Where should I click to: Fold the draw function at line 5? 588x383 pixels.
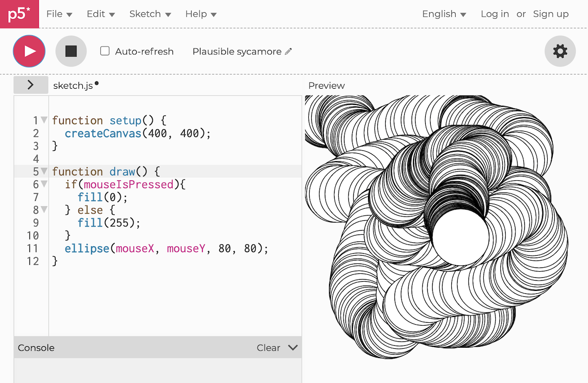[44, 171]
